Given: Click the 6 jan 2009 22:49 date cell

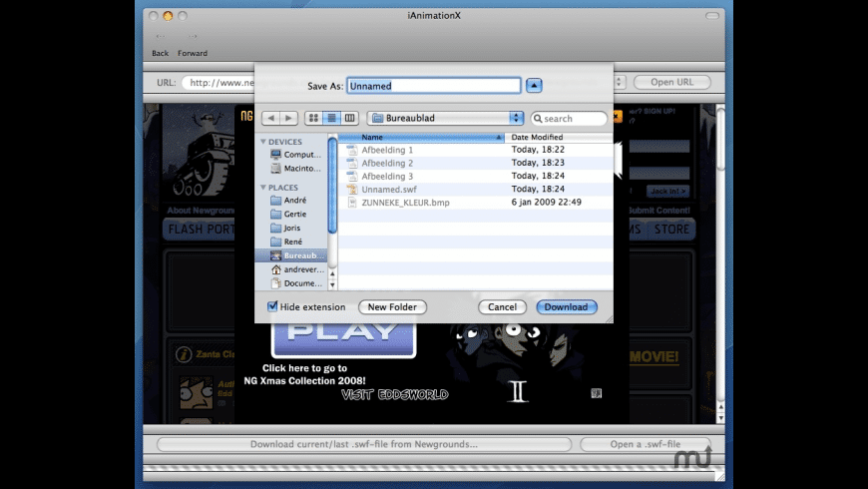Looking at the screenshot, I should click(547, 203).
